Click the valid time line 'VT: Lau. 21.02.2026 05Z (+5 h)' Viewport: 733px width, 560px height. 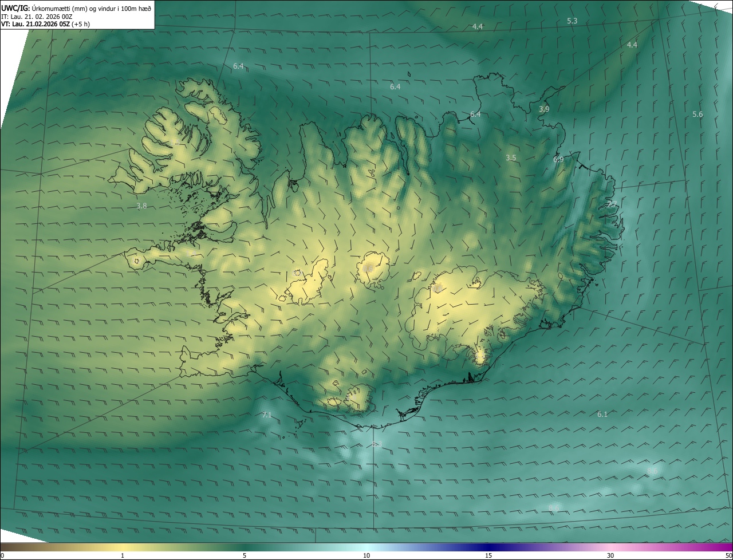point(45,24)
